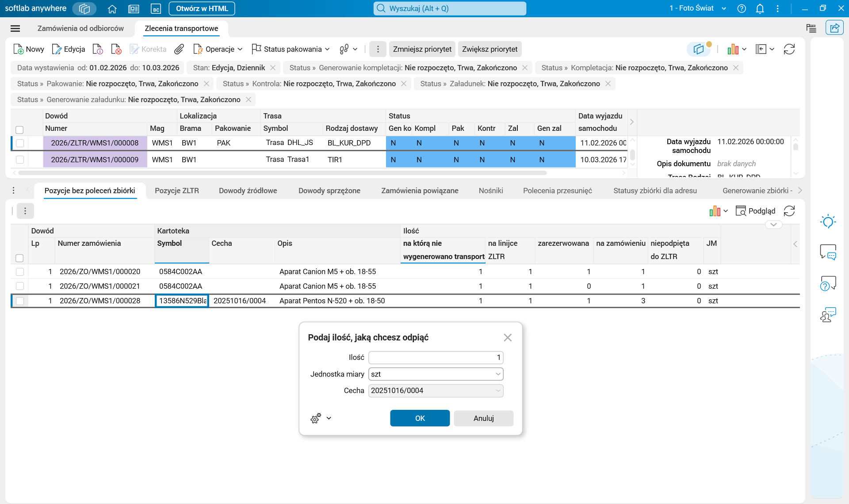Screen dimensions: 849x504
Task: Refresh the transport orders list
Action: 789,49
